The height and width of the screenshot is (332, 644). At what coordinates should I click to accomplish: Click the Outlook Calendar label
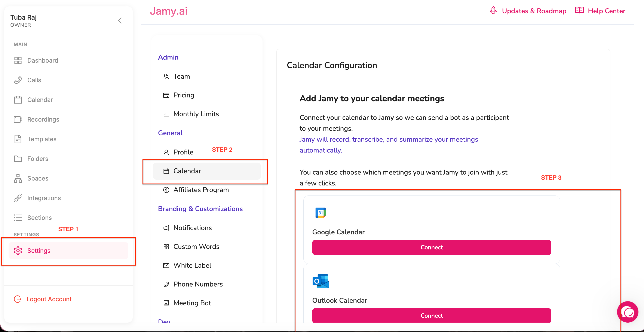tap(340, 300)
